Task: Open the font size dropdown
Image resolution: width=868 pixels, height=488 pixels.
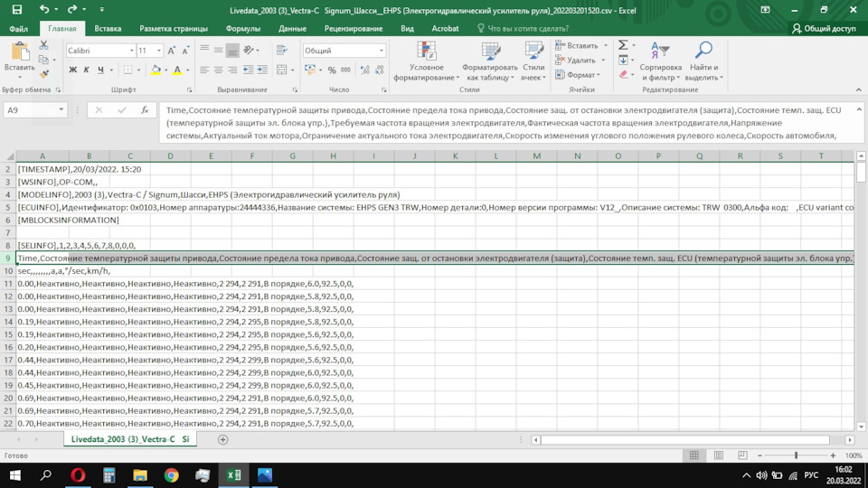Action: [x=159, y=51]
